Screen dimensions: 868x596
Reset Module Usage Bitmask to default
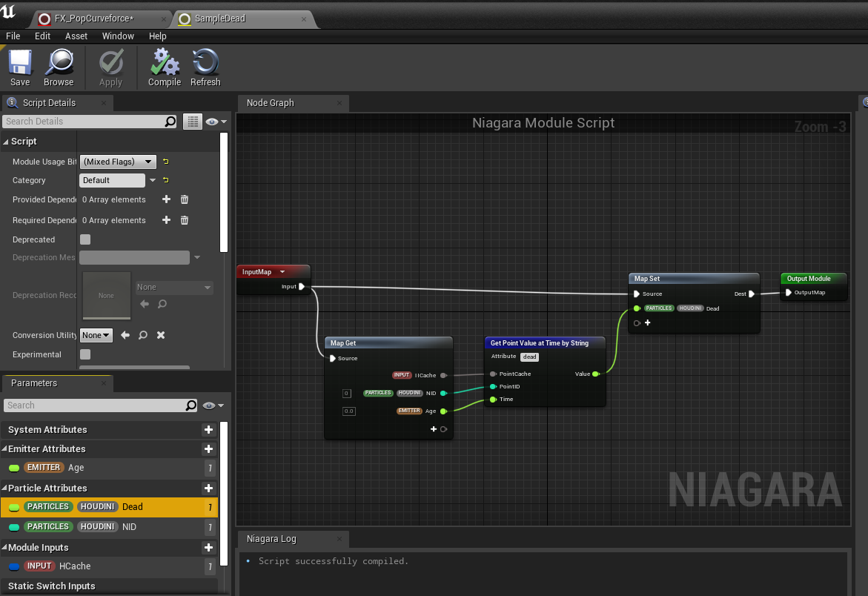(165, 162)
